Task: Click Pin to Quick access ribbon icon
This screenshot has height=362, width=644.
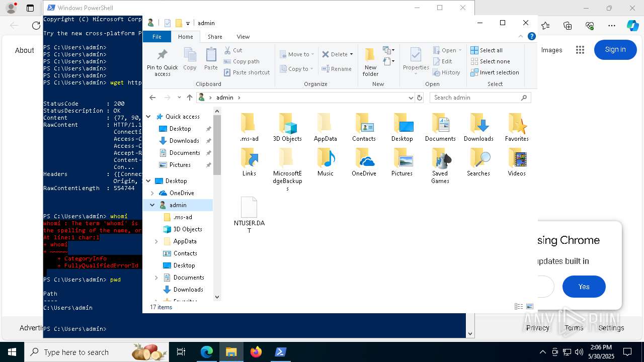Action: pyautogui.click(x=162, y=63)
